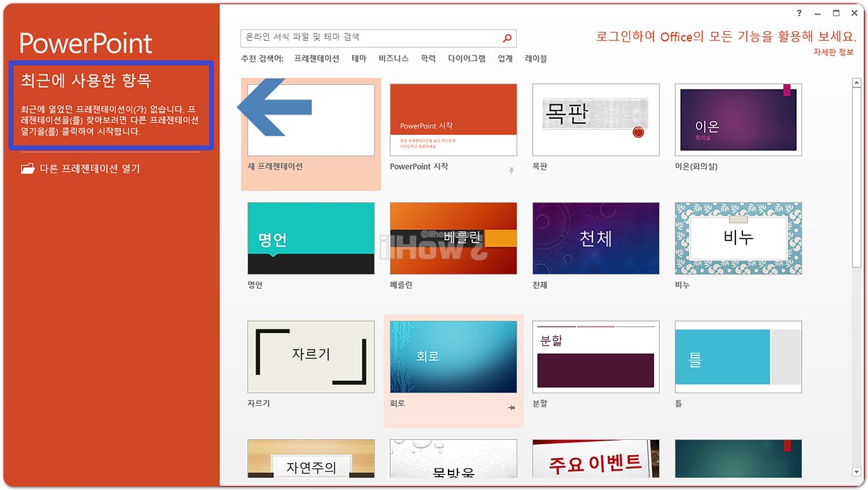Choose the 물방울 template thumbnail
This screenshot has height=490, width=868.
[x=453, y=459]
